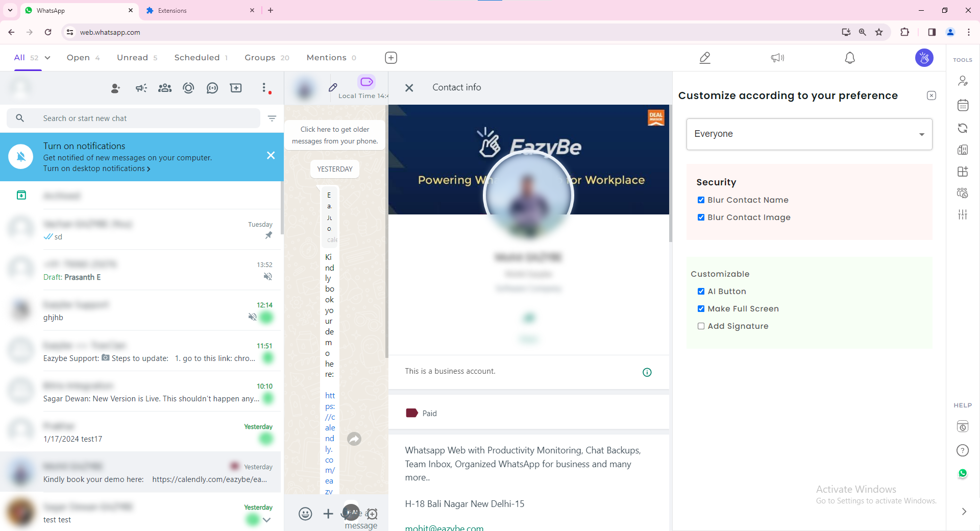980x531 pixels.
Task: Schedule a message with the alarm-clock icon
Action: pos(372,514)
